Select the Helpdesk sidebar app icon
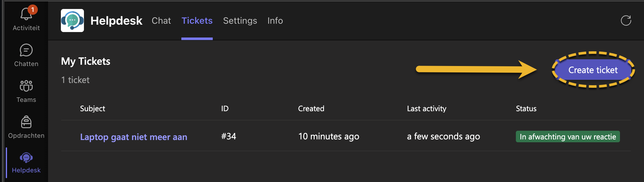Image resolution: width=644 pixels, height=182 pixels. [x=26, y=158]
